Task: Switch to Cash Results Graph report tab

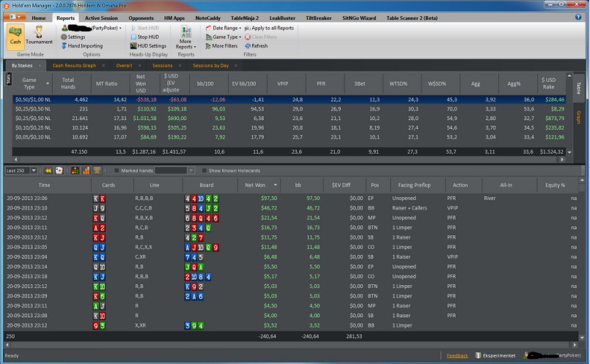Action: [x=74, y=65]
